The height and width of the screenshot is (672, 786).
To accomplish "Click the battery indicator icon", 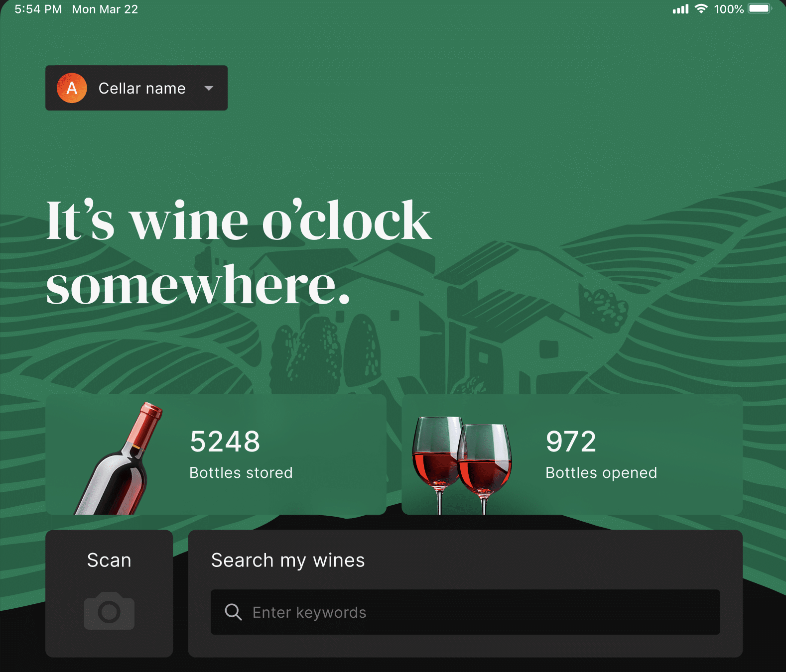I will [x=760, y=9].
